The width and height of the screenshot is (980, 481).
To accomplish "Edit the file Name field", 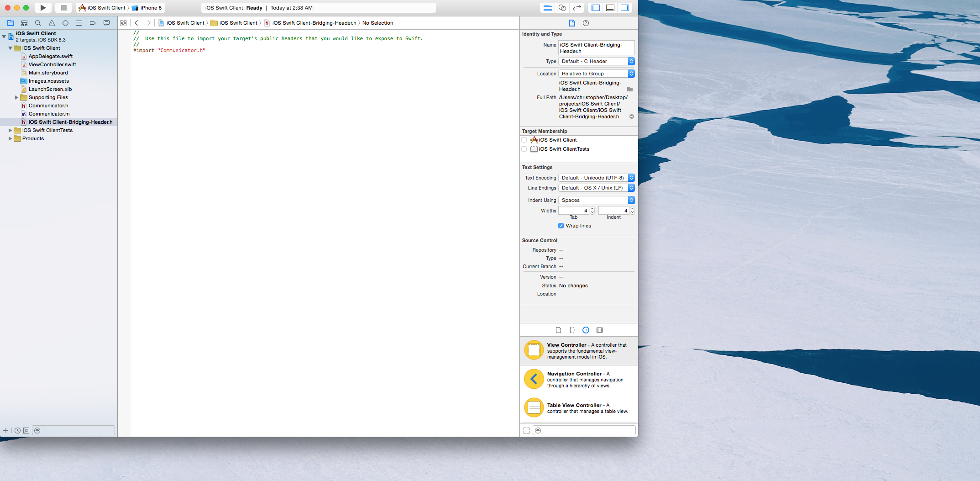I will [x=597, y=48].
